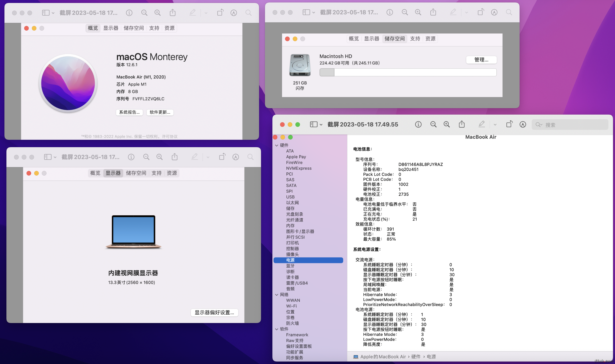Click the 系统报告... button
This screenshot has height=364, width=615.
(x=129, y=112)
